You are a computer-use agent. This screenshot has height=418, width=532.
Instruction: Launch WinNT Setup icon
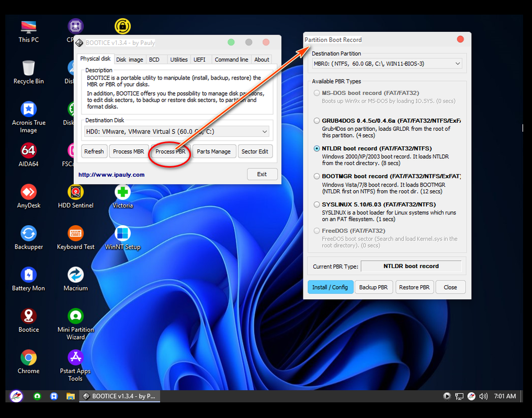click(x=122, y=238)
